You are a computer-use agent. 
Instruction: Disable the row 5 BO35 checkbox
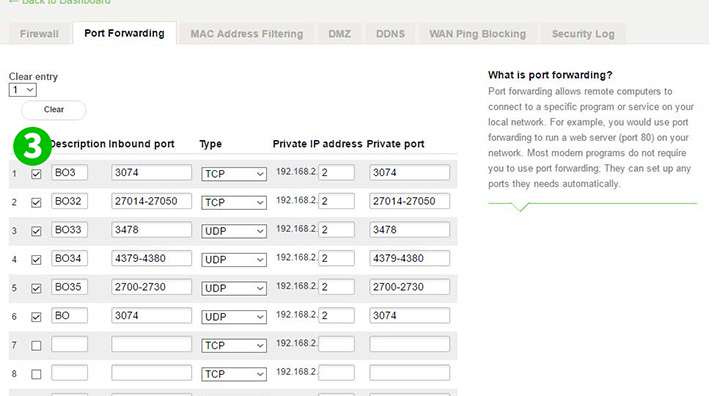(36, 289)
